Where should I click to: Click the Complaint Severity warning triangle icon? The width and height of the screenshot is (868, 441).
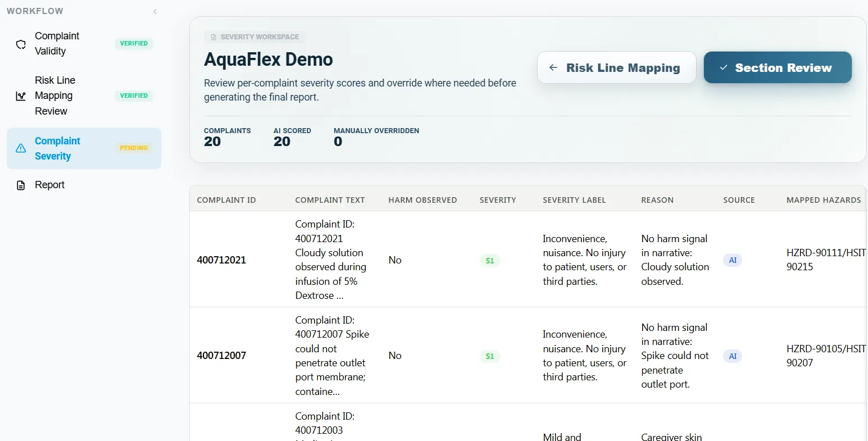pyautogui.click(x=21, y=148)
